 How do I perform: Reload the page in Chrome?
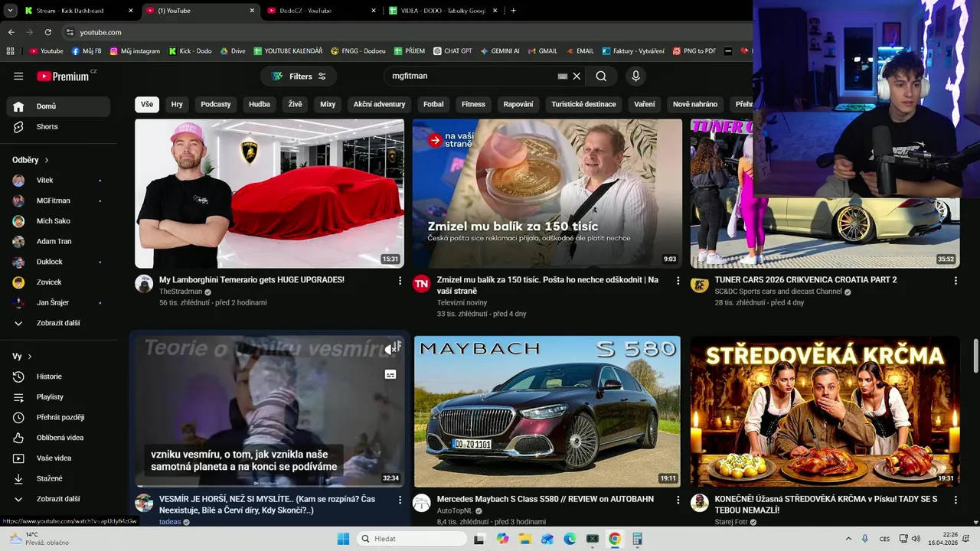pyautogui.click(x=48, y=32)
